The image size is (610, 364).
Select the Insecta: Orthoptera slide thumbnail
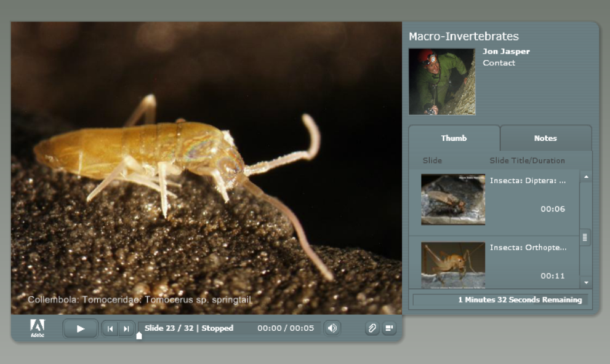coord(452,264)
